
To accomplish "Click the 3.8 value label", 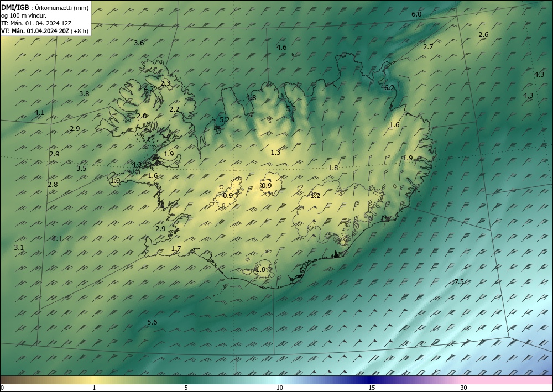I will pyautogui.click(x=84, y=94).
